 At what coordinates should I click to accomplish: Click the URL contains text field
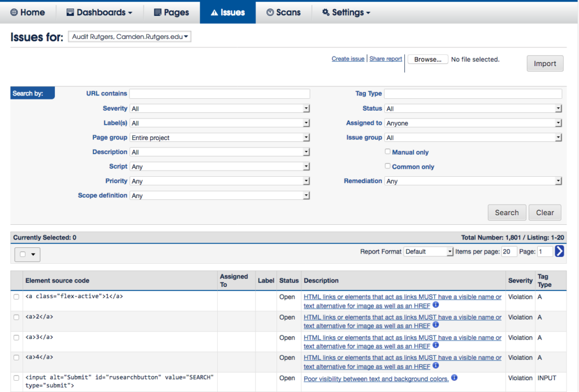click(x=219, y=94)
